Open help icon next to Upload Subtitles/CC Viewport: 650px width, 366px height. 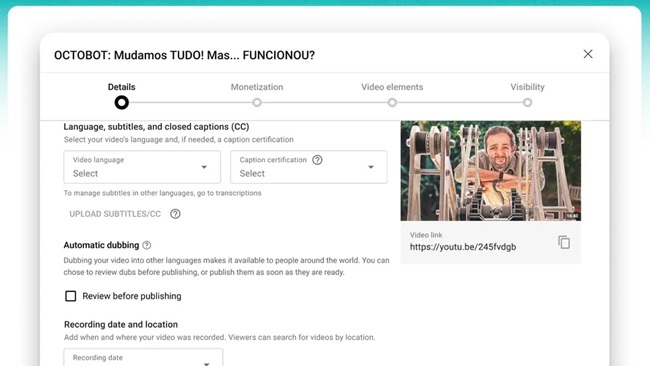(x=175, y=214)
